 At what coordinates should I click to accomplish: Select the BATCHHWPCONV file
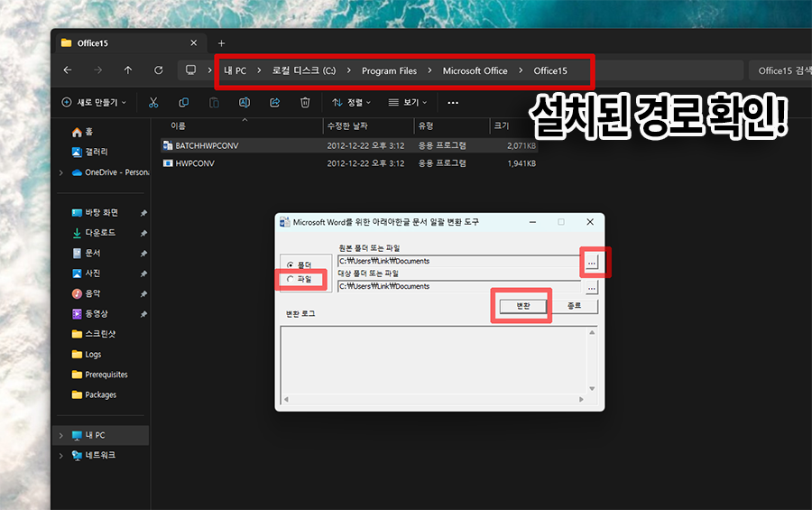coord(349,145)
